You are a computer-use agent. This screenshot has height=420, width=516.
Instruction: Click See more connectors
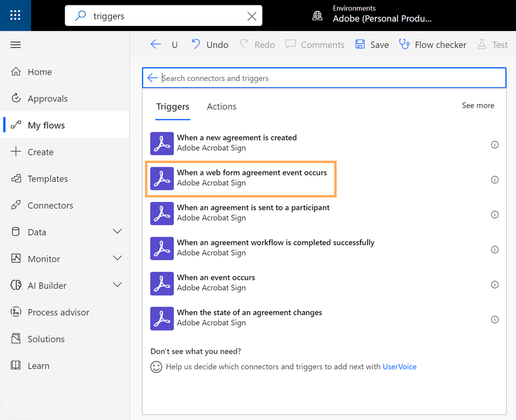click(x=478, y=106)
